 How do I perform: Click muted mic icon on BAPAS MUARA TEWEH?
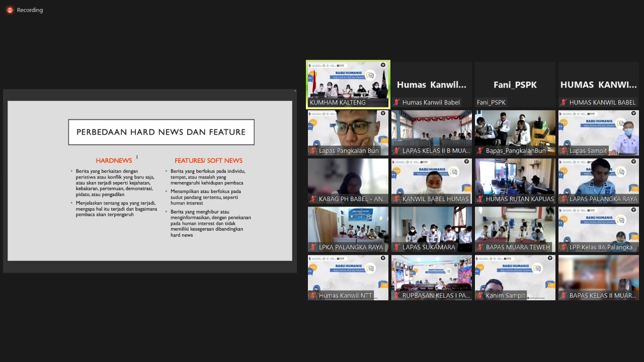click(x=480, y=247)
